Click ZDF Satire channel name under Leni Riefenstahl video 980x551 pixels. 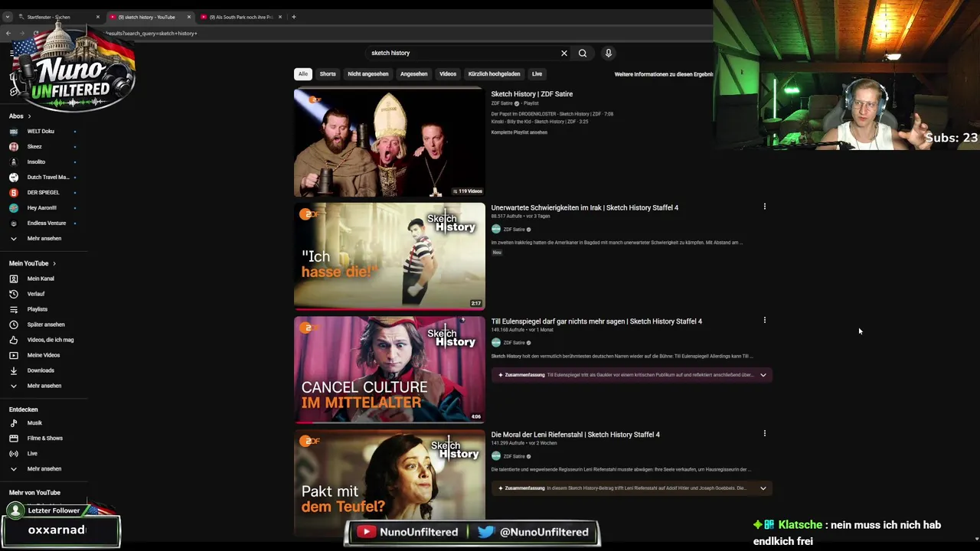[x=514, y=456]
